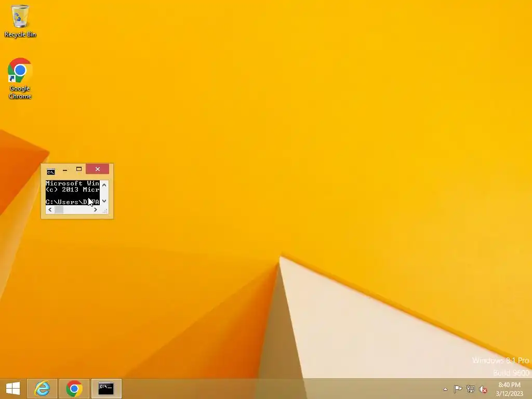The width and height of the screenshot is (532, 399).
Task: Maximize the Command Prompt window
Action: [x=79, y=169]
